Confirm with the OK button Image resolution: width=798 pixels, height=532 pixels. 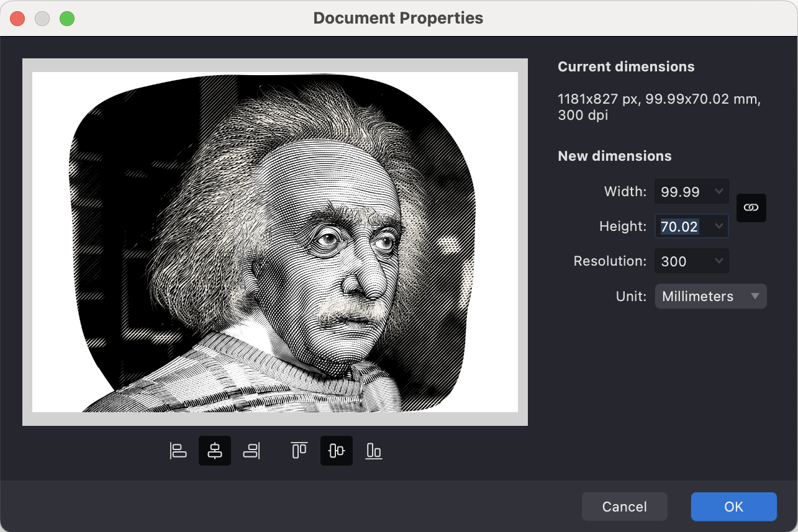(734, 507)
